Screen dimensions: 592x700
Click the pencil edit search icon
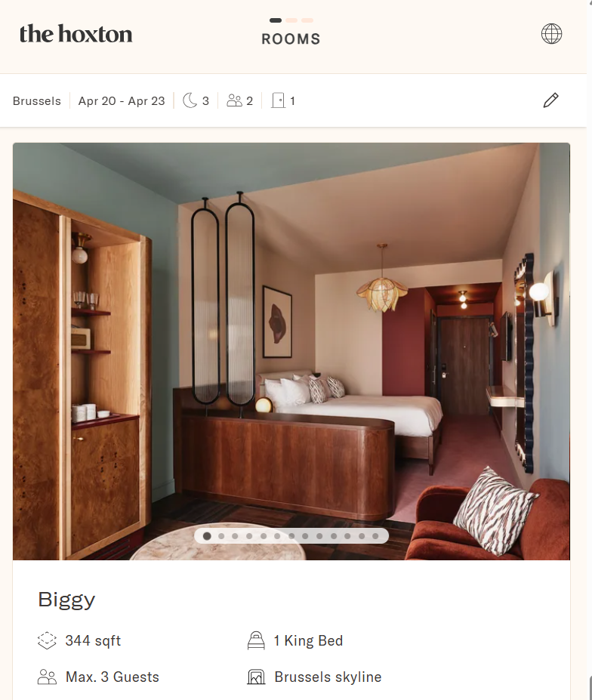tap(550, 100)
